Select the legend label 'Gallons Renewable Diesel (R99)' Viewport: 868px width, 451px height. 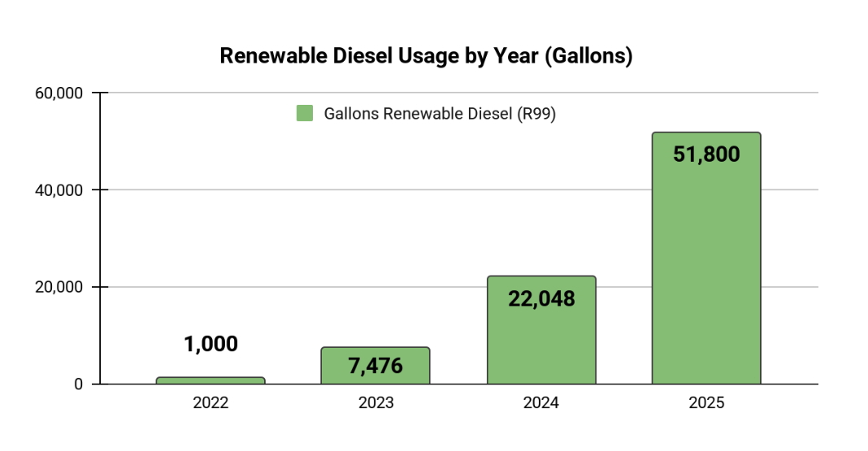coord(440,114)
